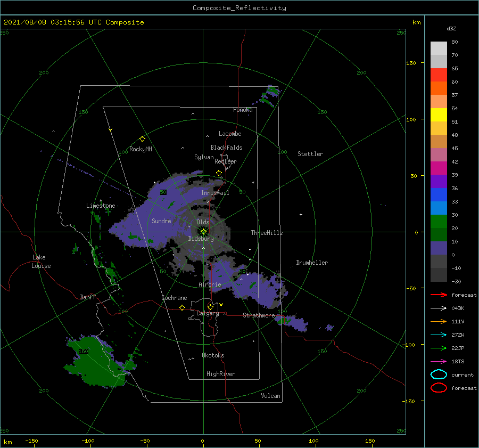Click the cyan current ellipse icon
Screen dimensions: 479x448
point(439,374)
